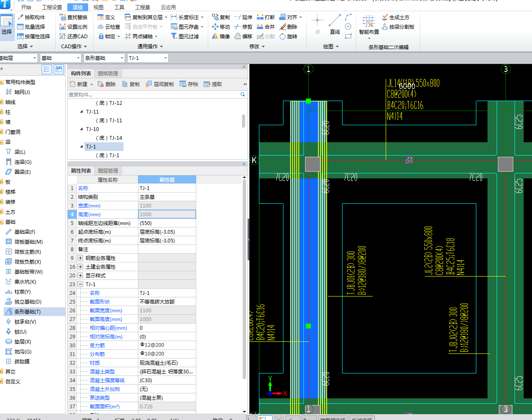Select the 复制 copy tool in modify group

[x=221, y=17]
